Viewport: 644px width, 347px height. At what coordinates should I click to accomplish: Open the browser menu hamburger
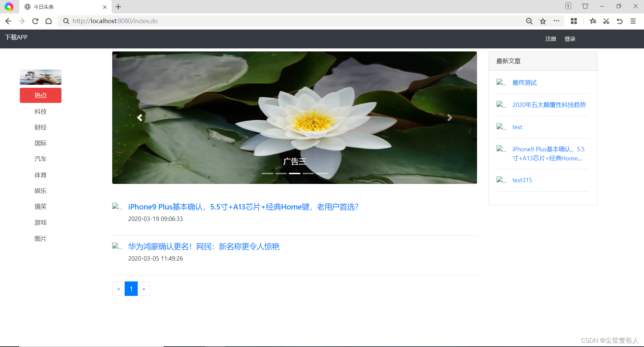click(633, 21)
